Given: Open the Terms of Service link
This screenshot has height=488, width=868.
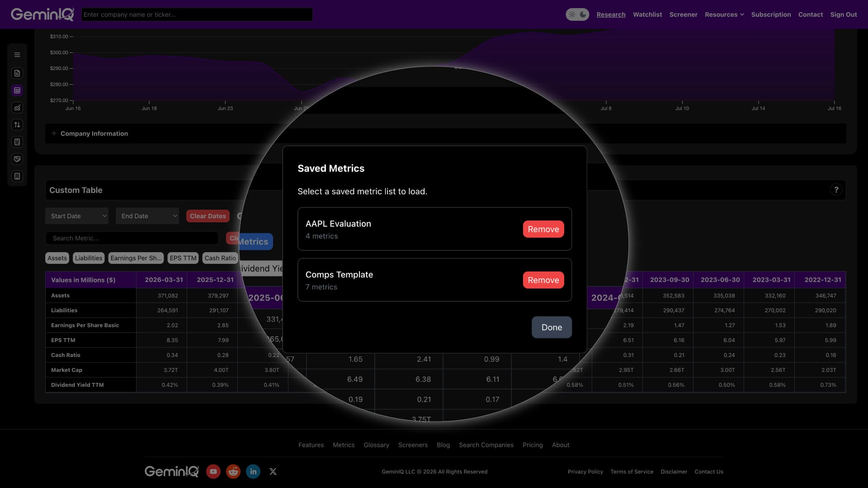Looking at the screenshot, I should click(x=632, y=472).
